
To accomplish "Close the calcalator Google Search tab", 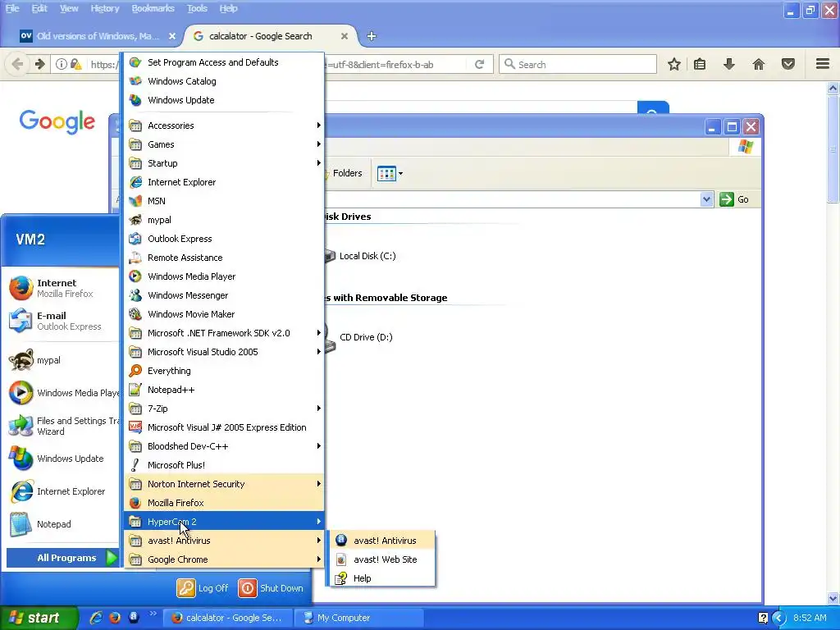I will point(344,36).
